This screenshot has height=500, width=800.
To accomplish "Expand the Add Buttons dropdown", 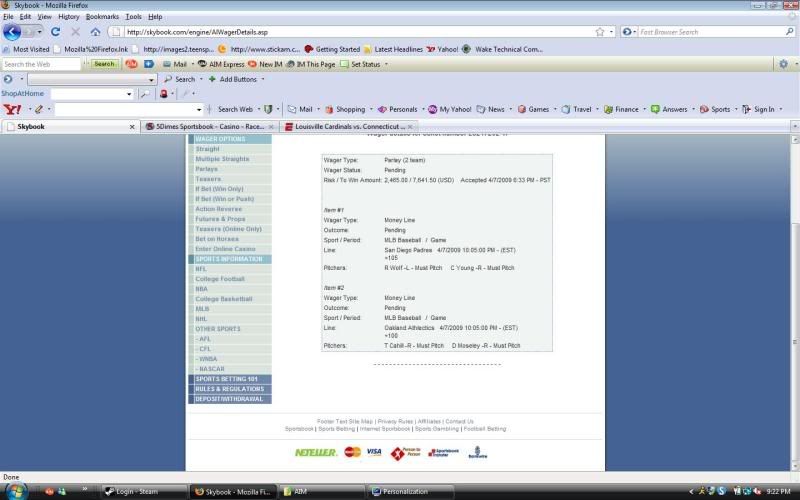I will click(x=263, y=79).
